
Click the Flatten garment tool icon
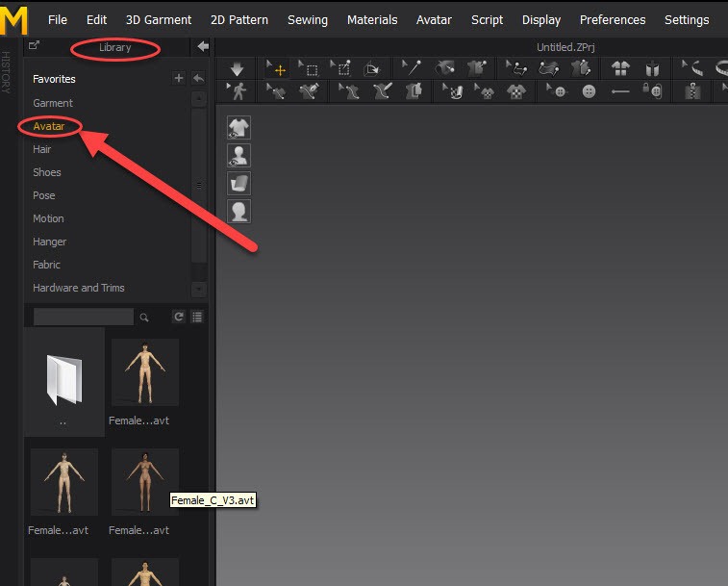click(x=414, y=91)
